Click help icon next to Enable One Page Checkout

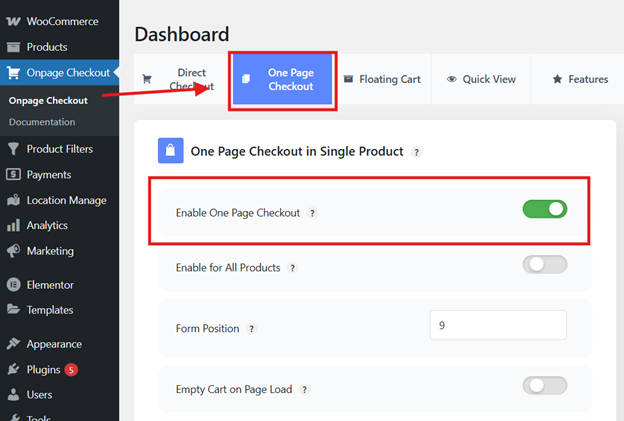312,213
